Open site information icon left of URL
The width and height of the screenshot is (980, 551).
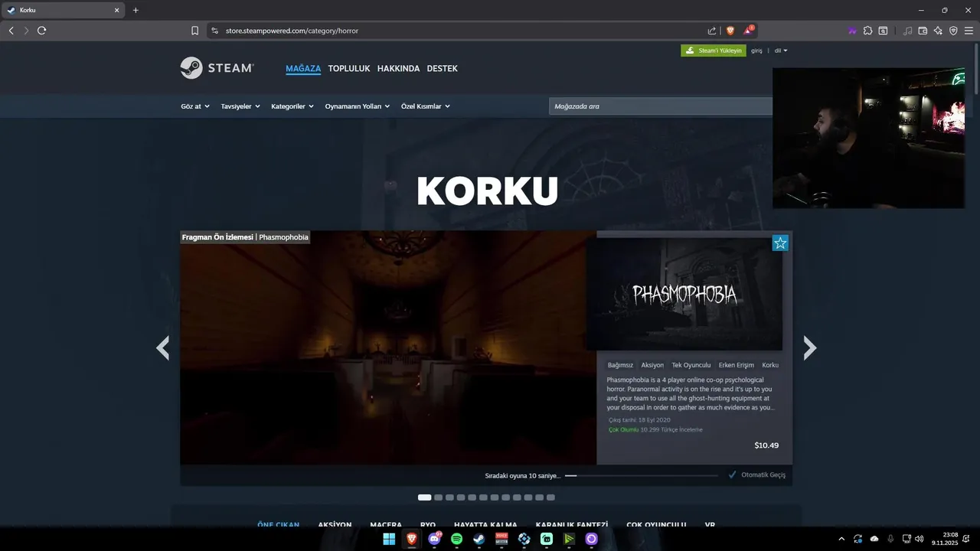(x=215, y=31)
